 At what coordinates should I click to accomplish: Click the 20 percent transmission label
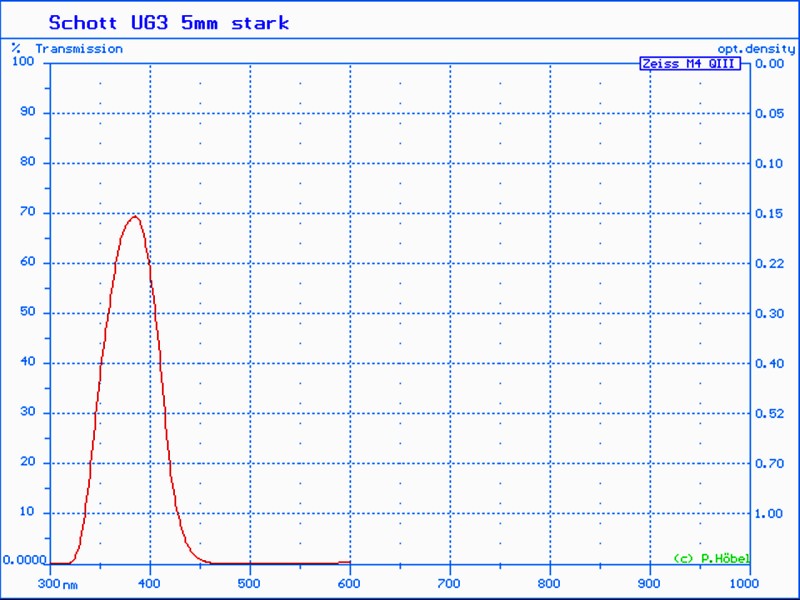[x=28, y=461]
